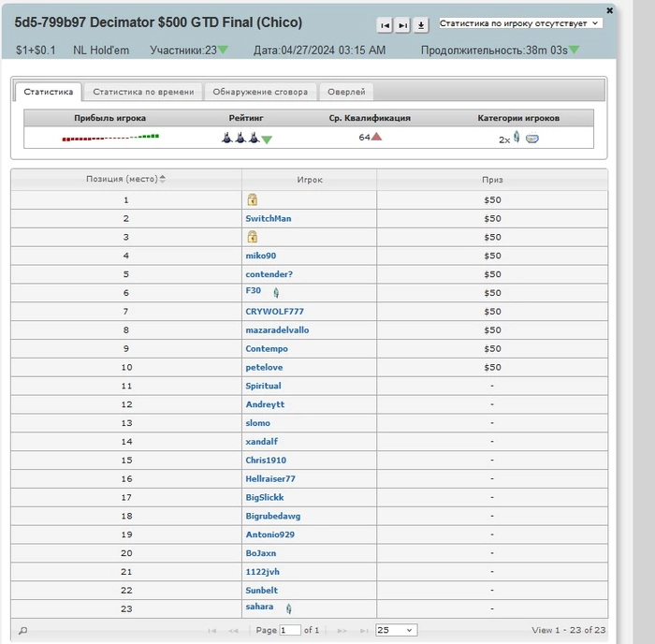Click the green down arrow beside rating
This screenshot has width=655, height=644.
[267, 139]
